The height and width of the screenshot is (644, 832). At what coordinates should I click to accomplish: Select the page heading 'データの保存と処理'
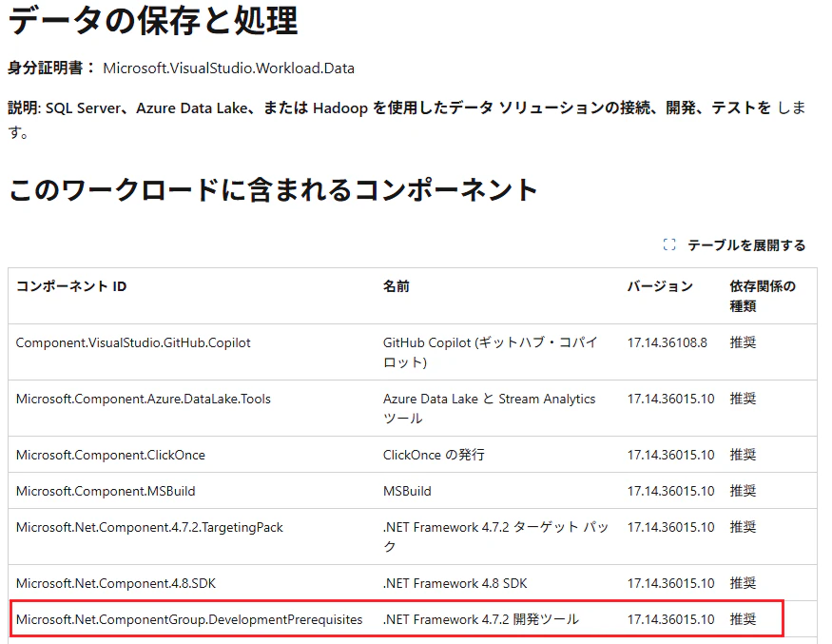pyautogui.click(x=153, y=21)
